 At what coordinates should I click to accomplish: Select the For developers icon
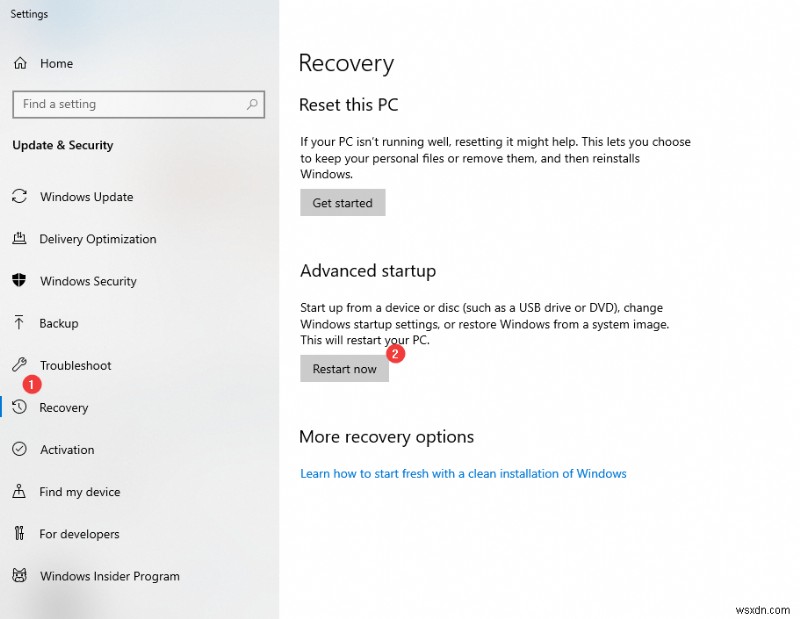(19, 534)
